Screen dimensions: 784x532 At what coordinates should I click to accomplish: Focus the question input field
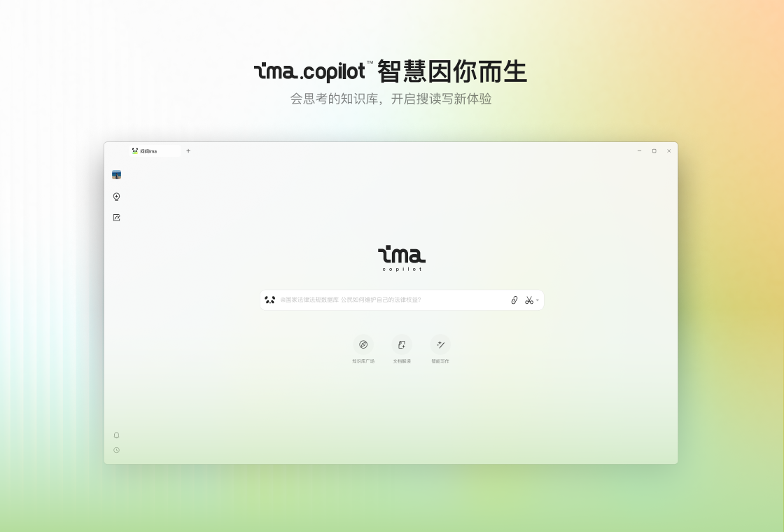point(393,300)
